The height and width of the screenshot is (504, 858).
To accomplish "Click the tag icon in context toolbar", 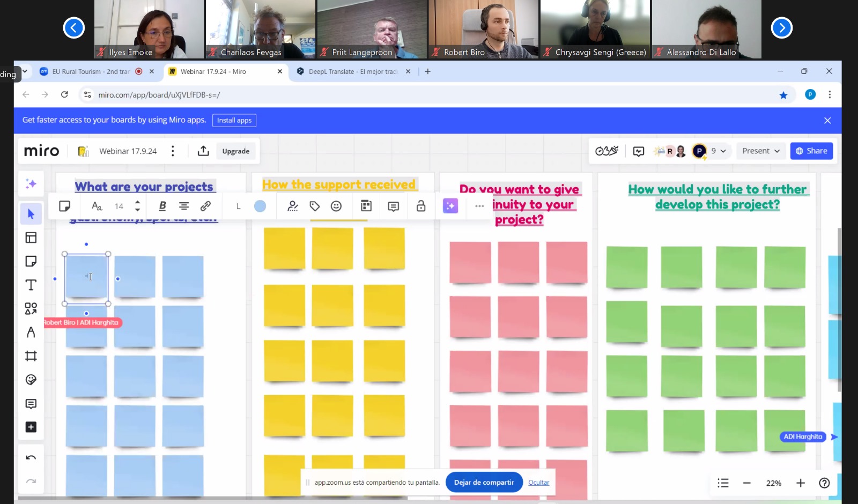I will 315,206.
